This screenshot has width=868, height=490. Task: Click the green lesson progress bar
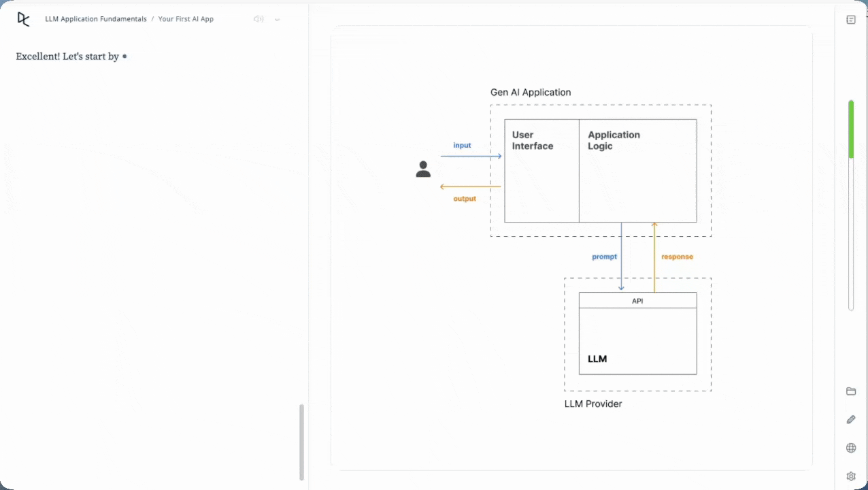[851, 129]
